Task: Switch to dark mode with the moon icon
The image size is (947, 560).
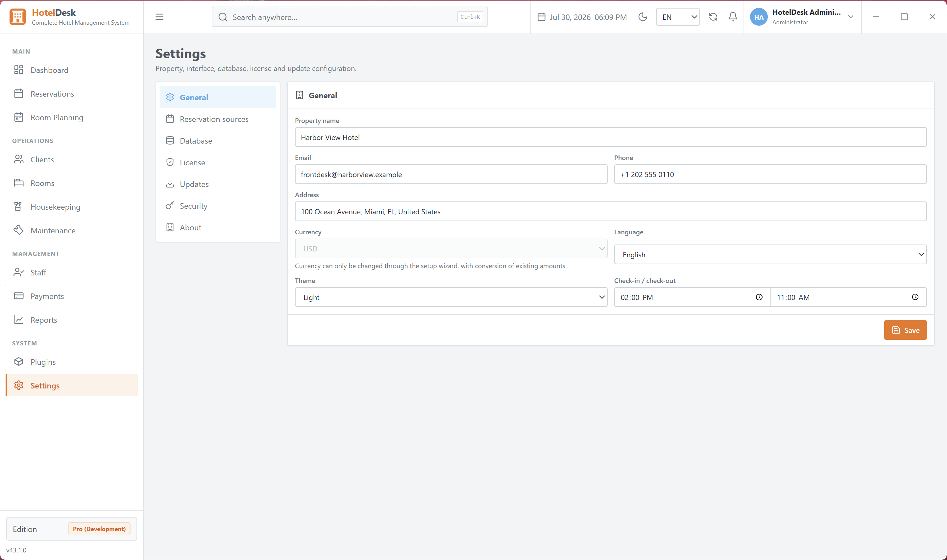Action: [643, 17]
